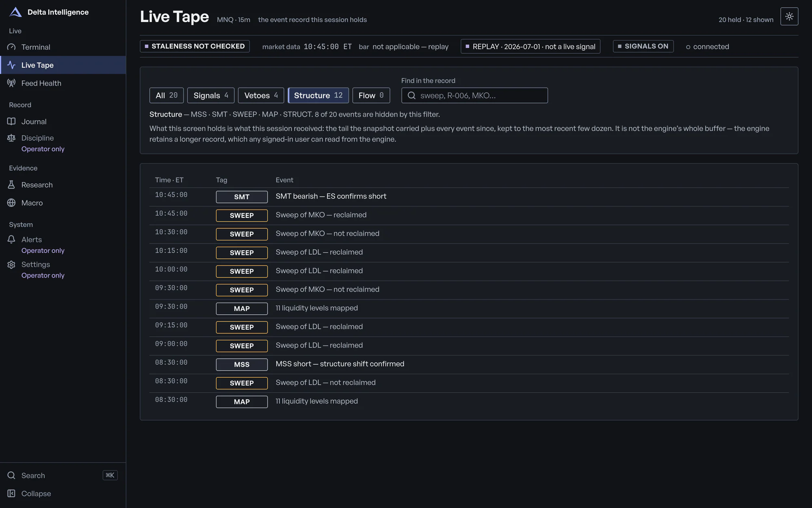The image size is (812, 508).
Task: Filter by Flow 0
Action: tap(371, 96)
